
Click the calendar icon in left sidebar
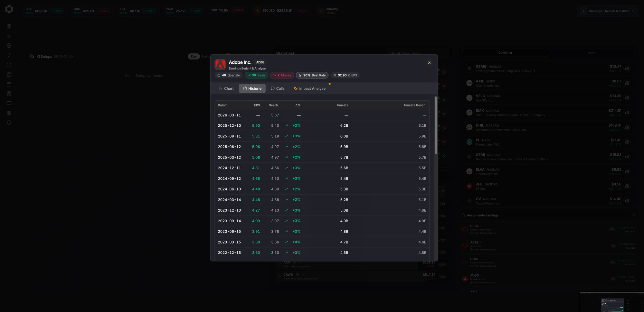pos(9,84)
